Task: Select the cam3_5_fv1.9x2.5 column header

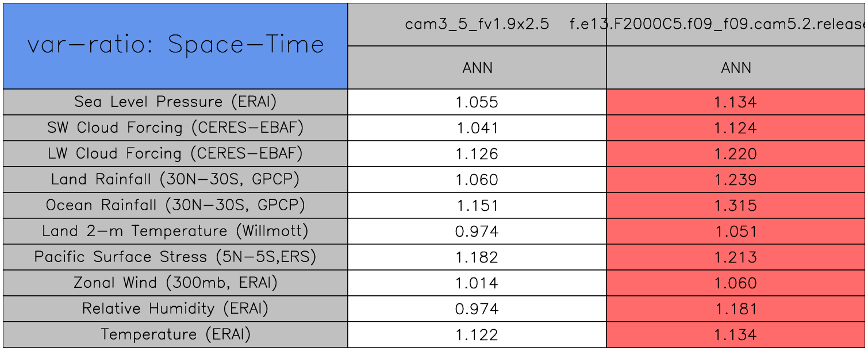Action: 477,24
